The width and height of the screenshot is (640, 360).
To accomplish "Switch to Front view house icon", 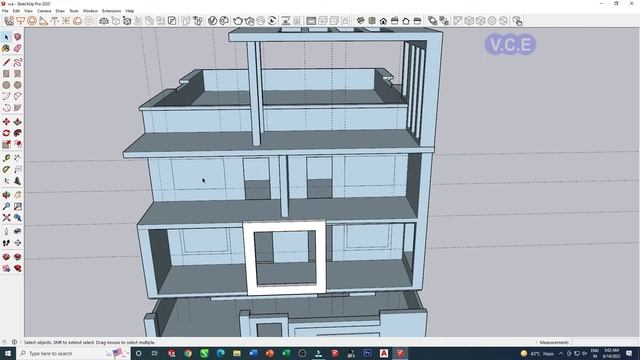I will click(x=383, y=21).
